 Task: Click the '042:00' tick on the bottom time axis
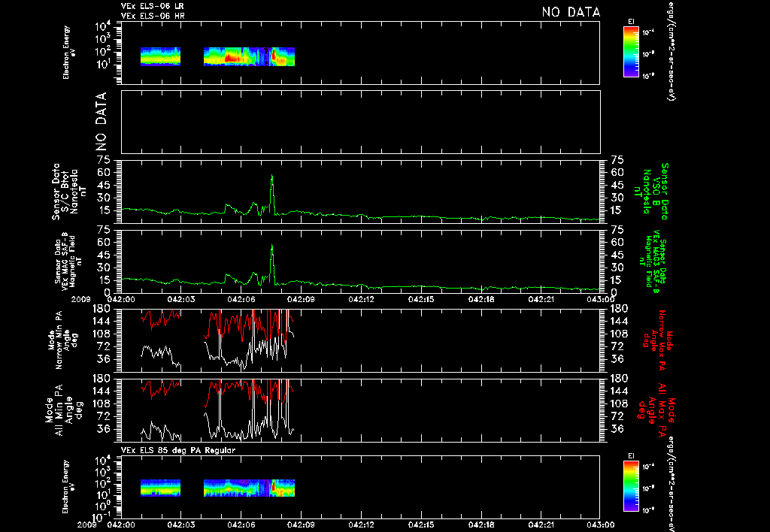click(x=121, y=524)
